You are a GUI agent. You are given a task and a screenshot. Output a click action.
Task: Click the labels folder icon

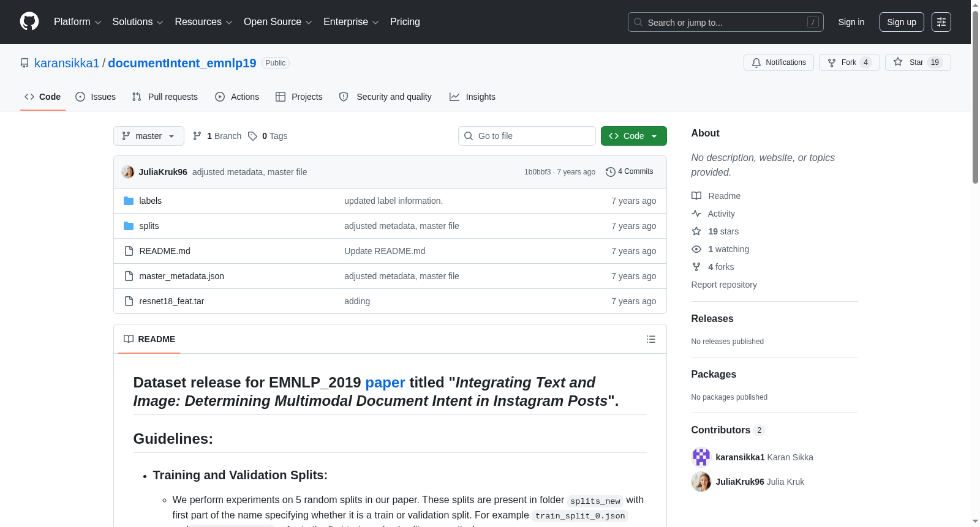129,201
